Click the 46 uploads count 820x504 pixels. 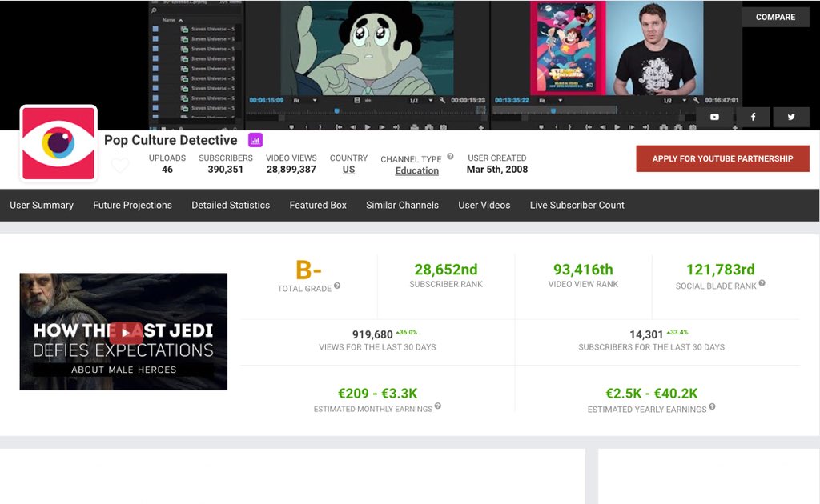[167, 170]
